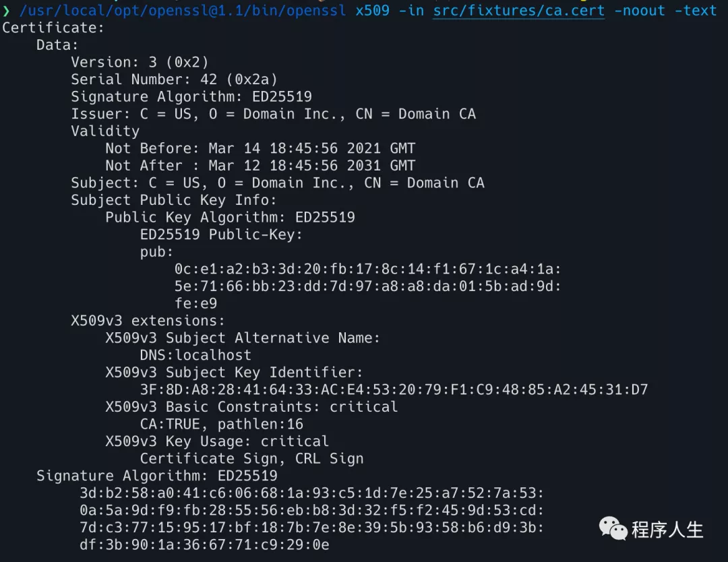728x562 pixels.
Task: Click the 程序人生 watermark text
Action: [x=667, y=530]
